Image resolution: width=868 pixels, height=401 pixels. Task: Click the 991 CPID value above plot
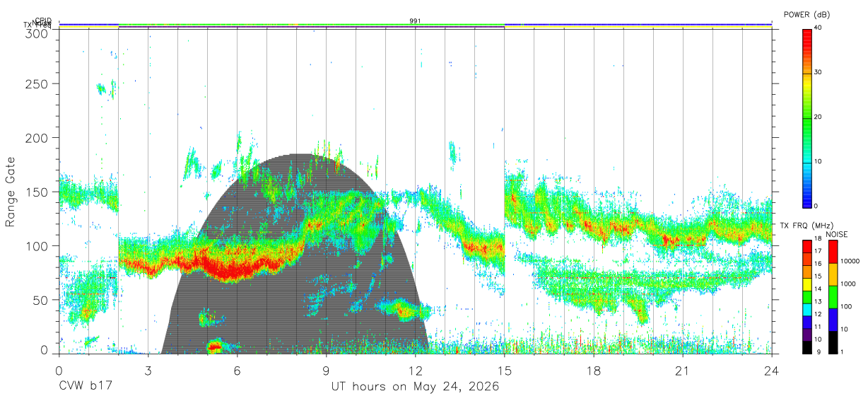tap(415, 21)
